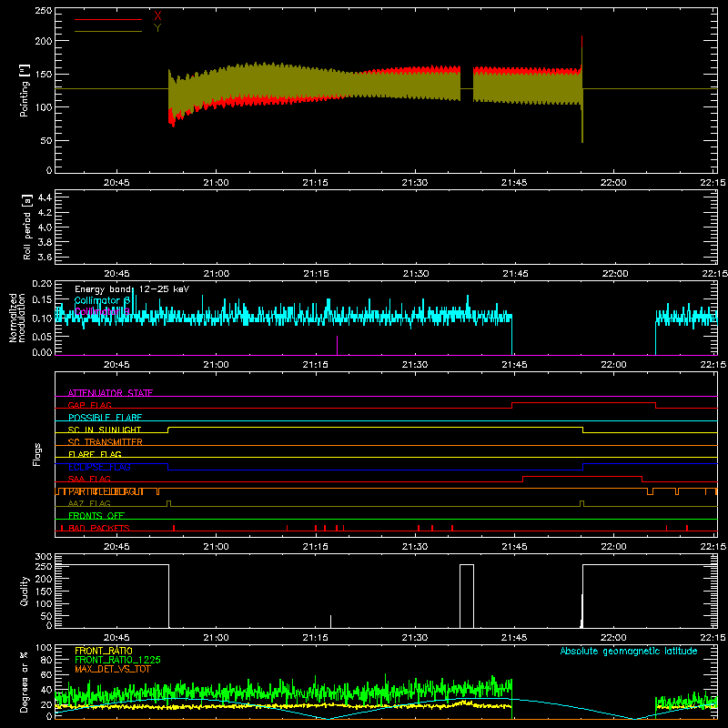
Task: Click the 4.4 tick on Roll period axis
Action: (x=45, y=197)
